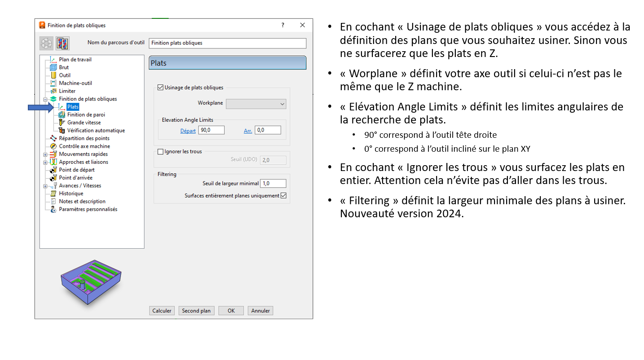Uncheck Surfaces entièrement planes uniquement
The width and height of the screenshot is (644, 360).
pos(285,195)
